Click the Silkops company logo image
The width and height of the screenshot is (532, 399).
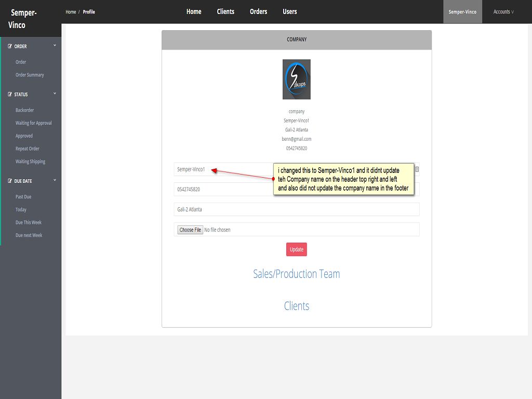click(297, 79)
